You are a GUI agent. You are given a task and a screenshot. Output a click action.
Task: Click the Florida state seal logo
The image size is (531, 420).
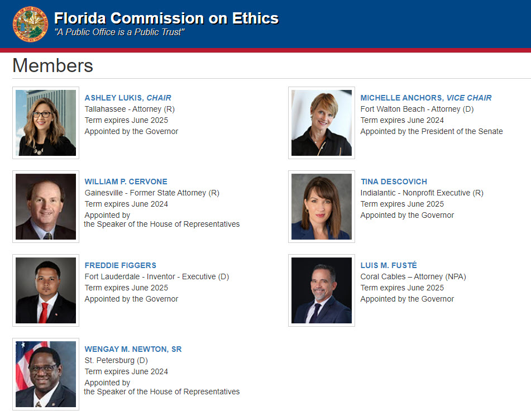(31, 24)
